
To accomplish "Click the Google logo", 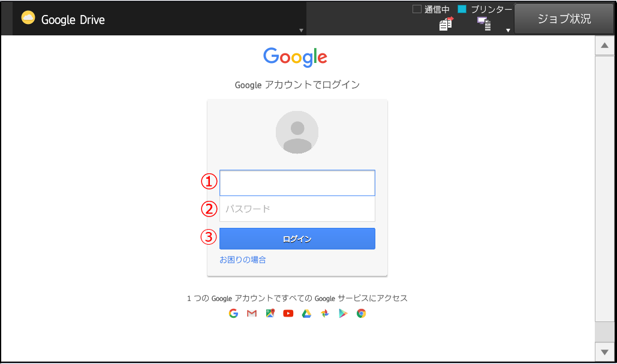I will click(x=295, y=58).
